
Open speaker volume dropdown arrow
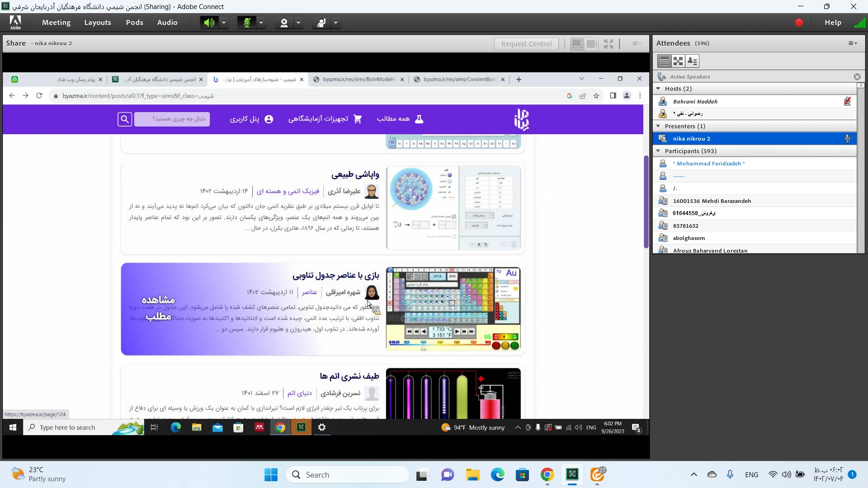(224, 23)
